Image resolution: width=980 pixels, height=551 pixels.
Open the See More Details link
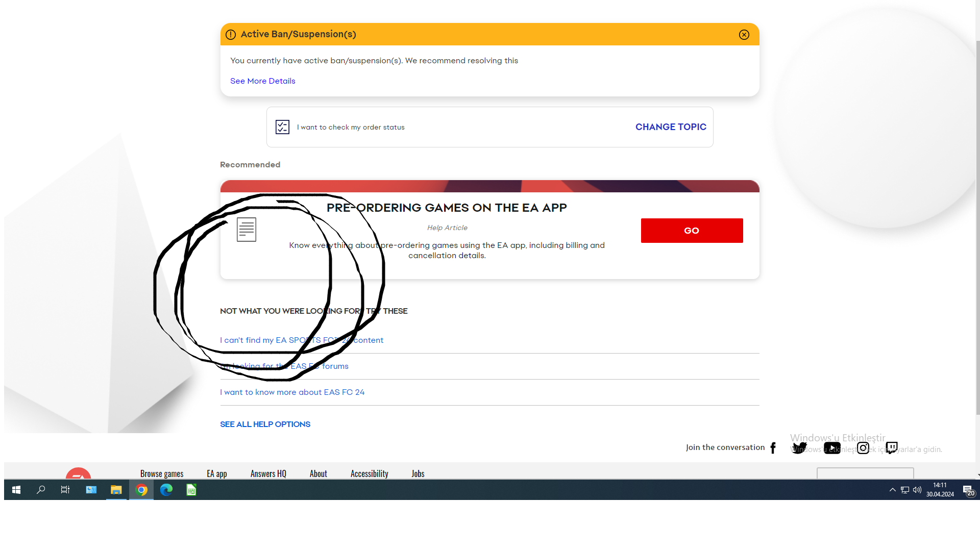tap(262, 81)
